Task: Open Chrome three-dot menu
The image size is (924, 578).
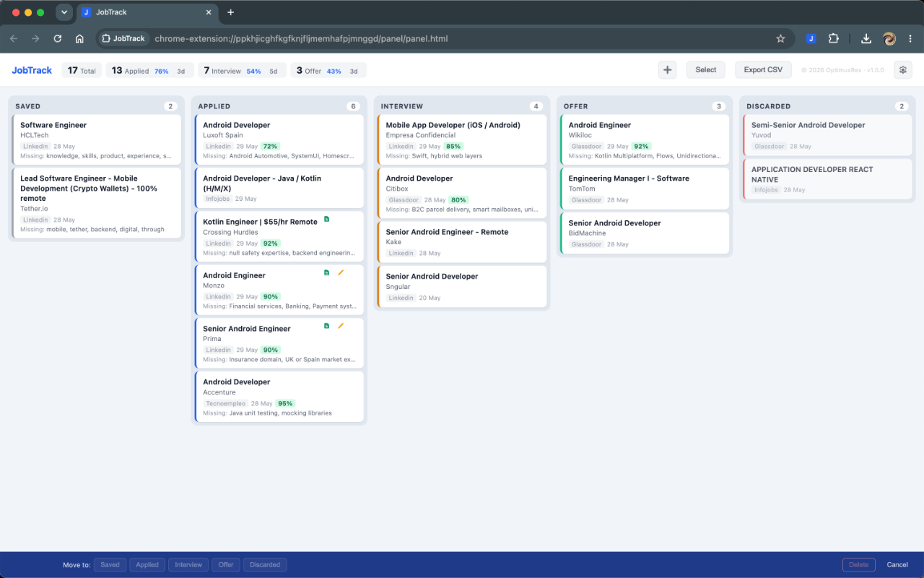Action: click(910, 38)
